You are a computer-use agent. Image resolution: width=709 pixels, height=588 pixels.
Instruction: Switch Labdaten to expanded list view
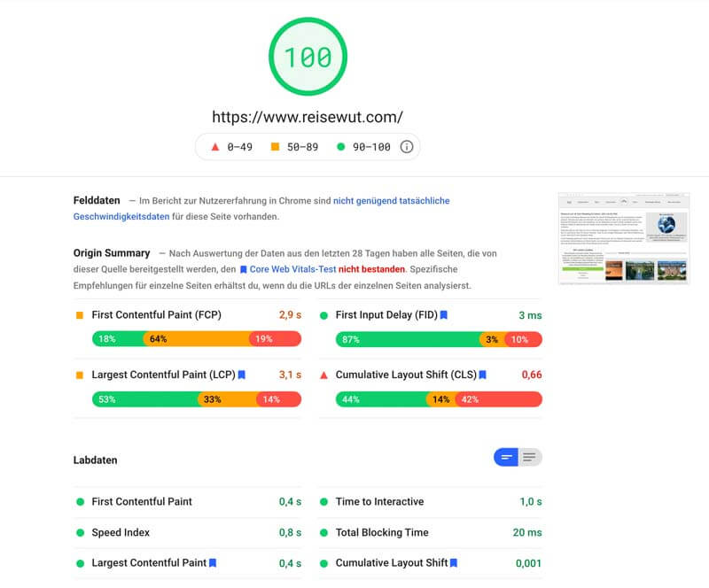click(x=530, y=458)
